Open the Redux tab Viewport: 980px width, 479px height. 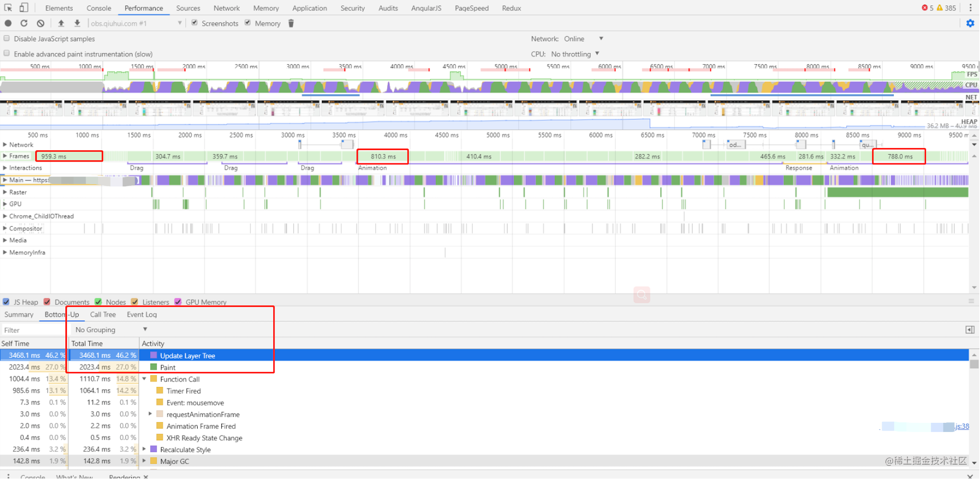pos(511,8)
